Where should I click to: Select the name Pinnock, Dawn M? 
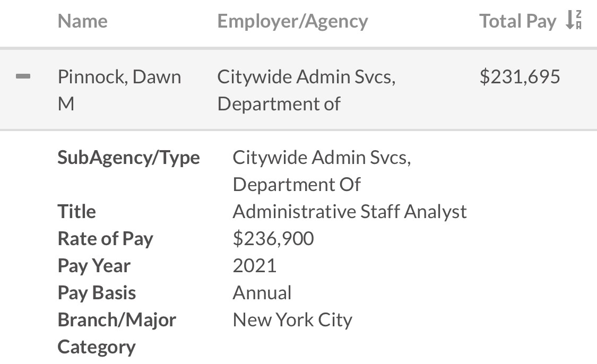pyautogui.click(x=119, y=90)
